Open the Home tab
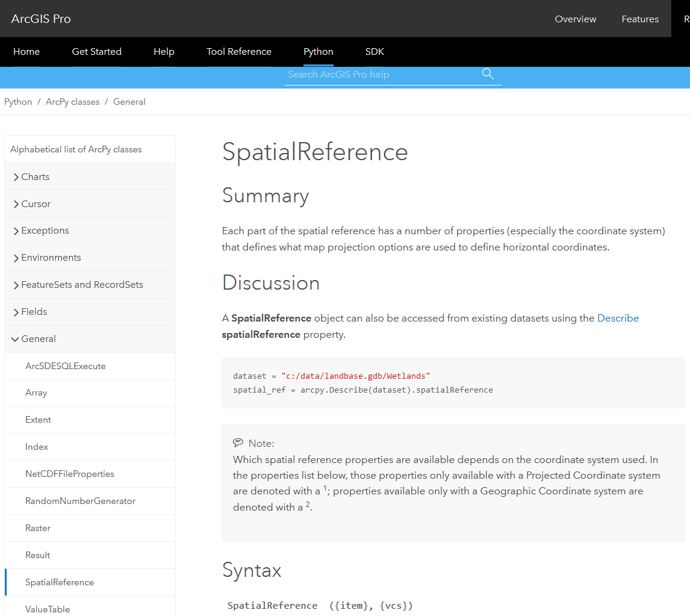The height and width of the screenshot is (616, 690). coord(26,51)
